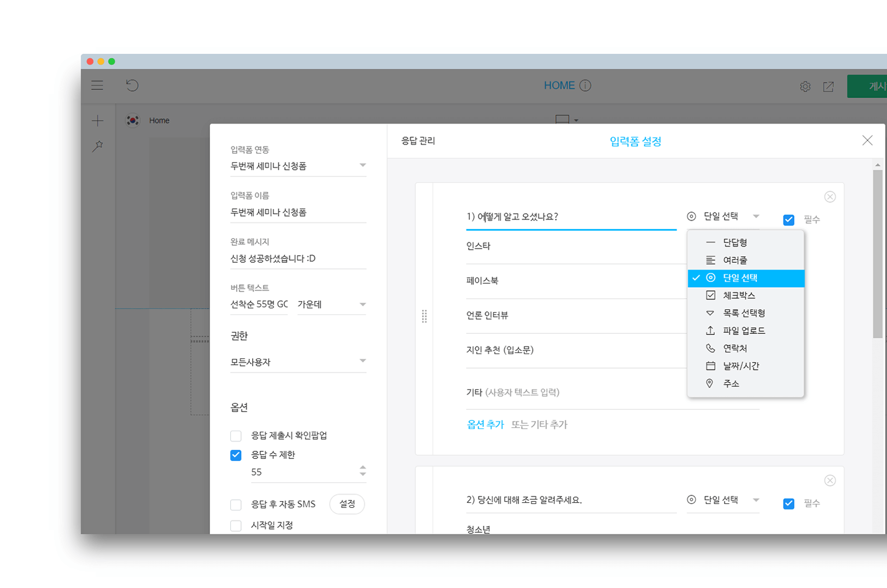Close the form settings dialog
Viewport: 887px width, 588px height.
coord(867,140)
